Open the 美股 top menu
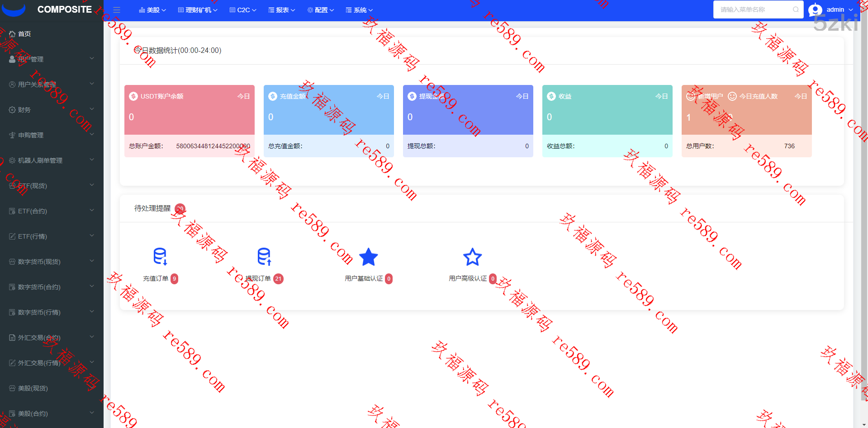This screenshot has height=428, width=868. 152,10
